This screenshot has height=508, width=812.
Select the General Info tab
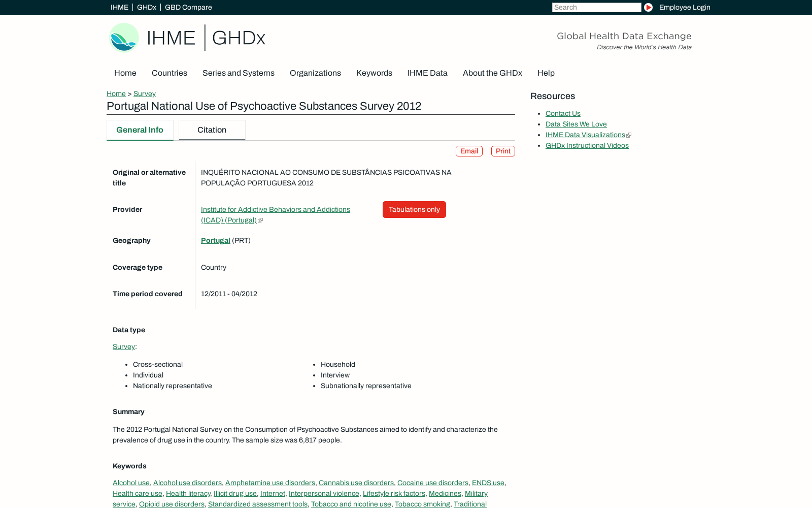[140, 130]
